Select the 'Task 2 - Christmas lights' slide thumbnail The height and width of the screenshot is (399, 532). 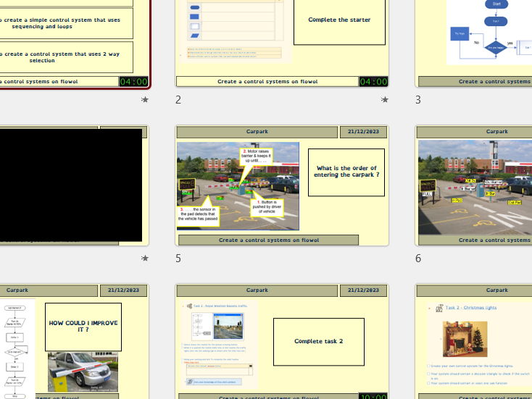(x=473, y=341)
